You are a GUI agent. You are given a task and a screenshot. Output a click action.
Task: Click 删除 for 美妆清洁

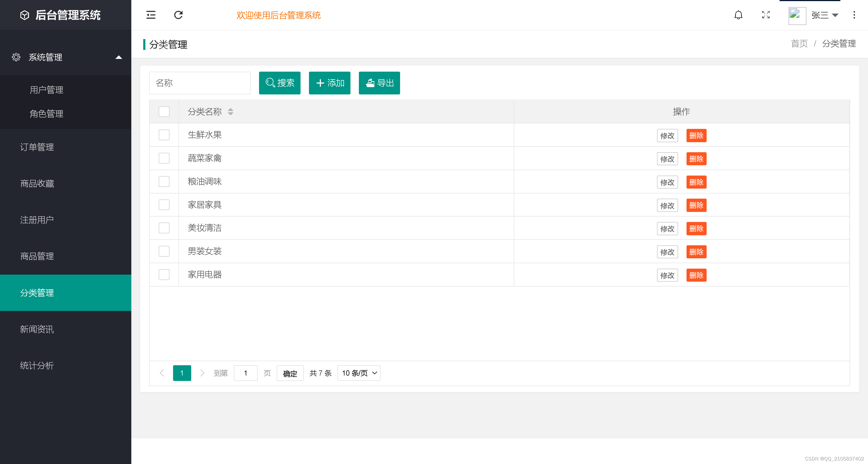point(697,228)
